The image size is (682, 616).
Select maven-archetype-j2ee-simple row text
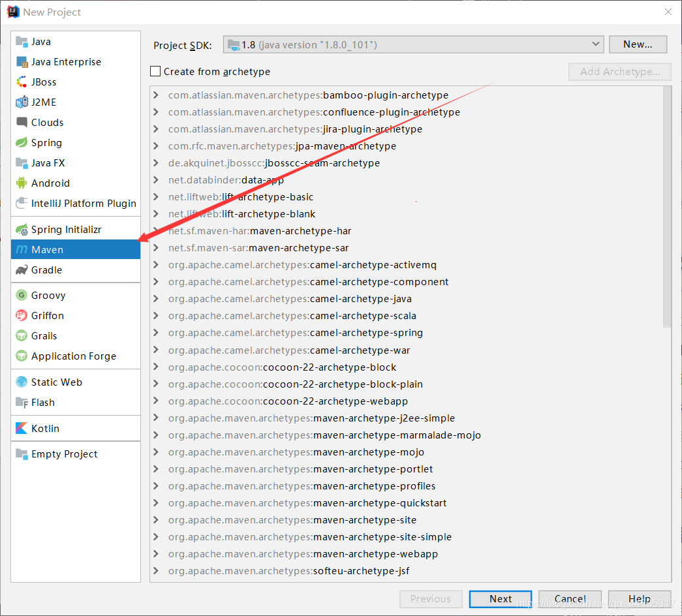pyautogui.click(x=311, y=418)
